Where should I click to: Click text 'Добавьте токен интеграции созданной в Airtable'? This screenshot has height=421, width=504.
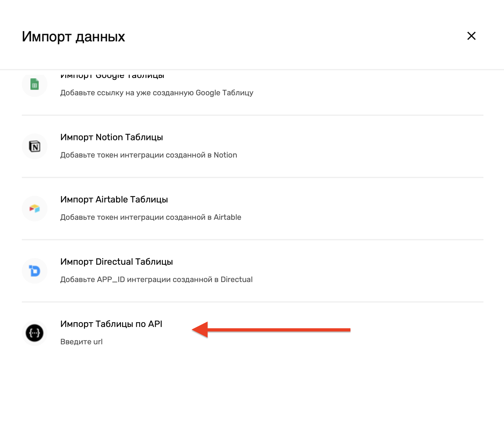(x=151, y=217)
